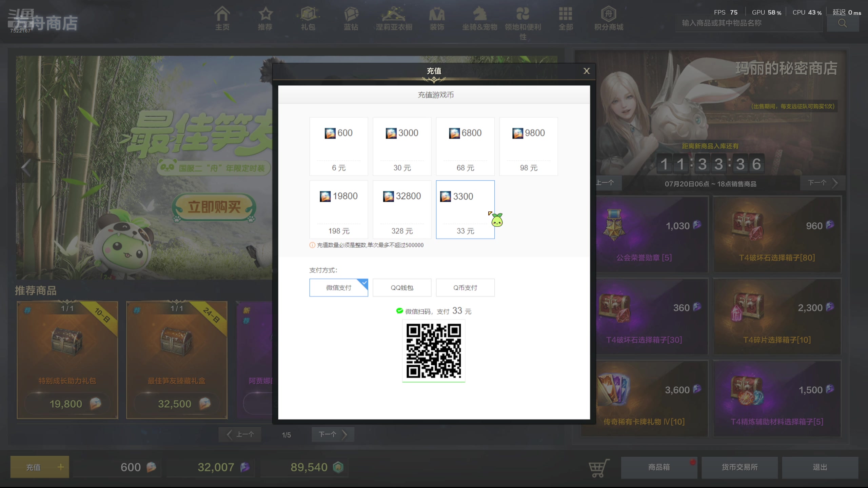The width and height of the screenshot is (868, 488).
Task: Select the 19800 coins for 198 元 option
Action: coord(339,209)
